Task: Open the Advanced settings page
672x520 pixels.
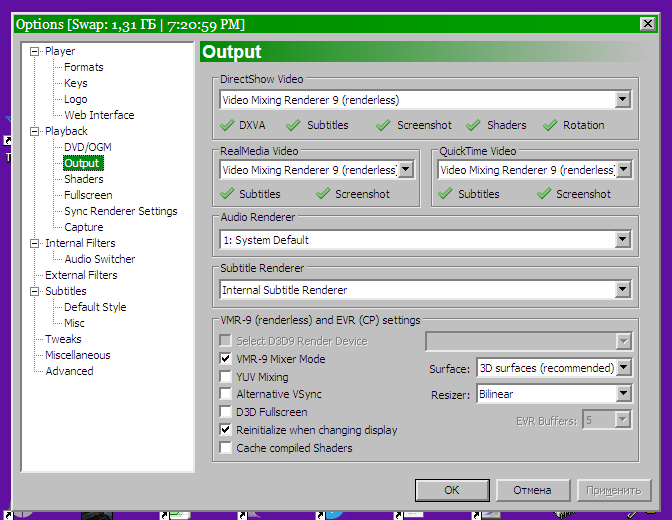Action: (69, 371)
